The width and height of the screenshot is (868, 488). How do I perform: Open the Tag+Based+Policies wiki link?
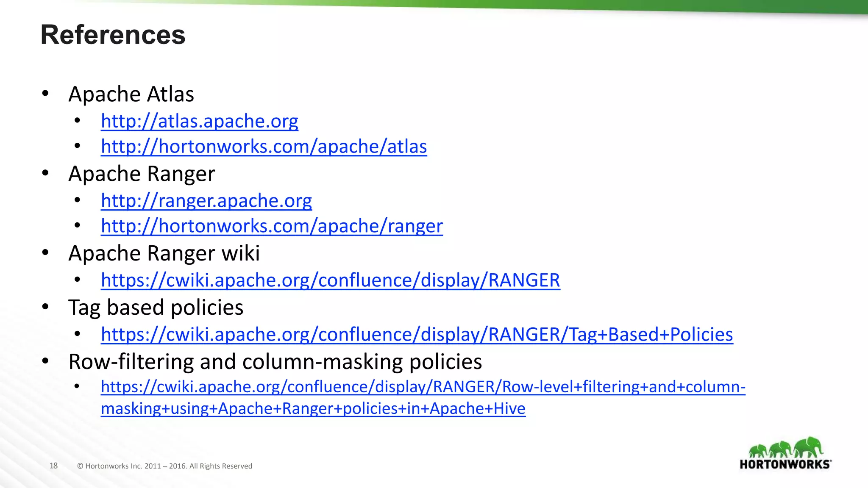click(417, 335)
